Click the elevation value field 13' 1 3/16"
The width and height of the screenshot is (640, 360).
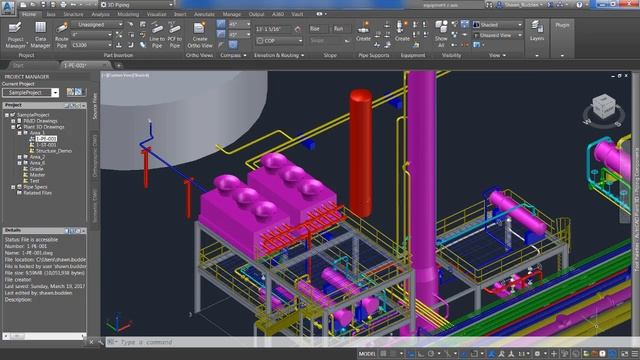pos(273,29)
